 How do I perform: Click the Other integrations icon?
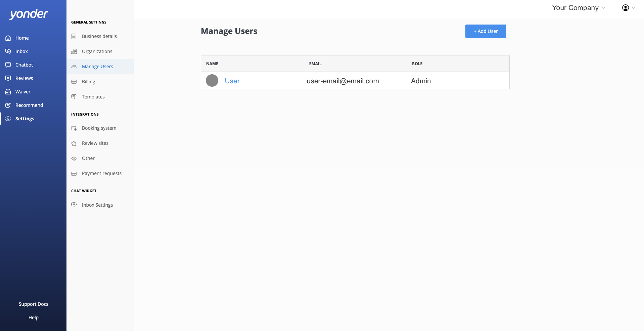pos(74,159)
